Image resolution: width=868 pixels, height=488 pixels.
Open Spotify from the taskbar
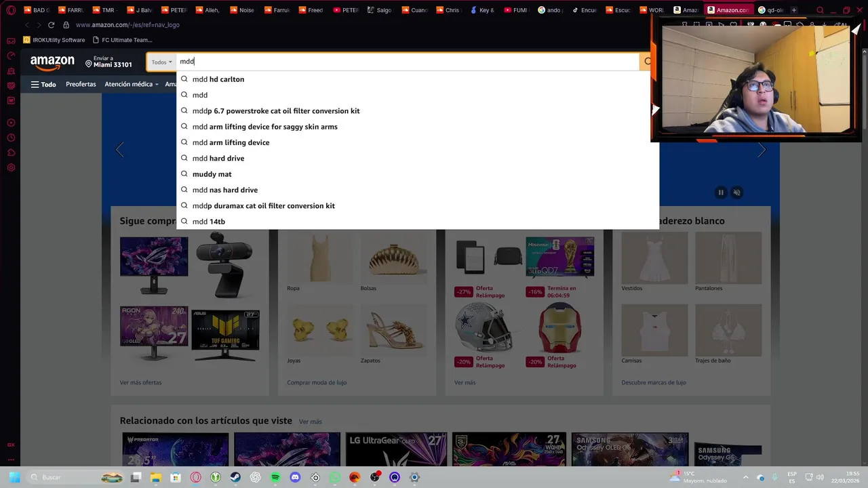(x=275, y=477)
